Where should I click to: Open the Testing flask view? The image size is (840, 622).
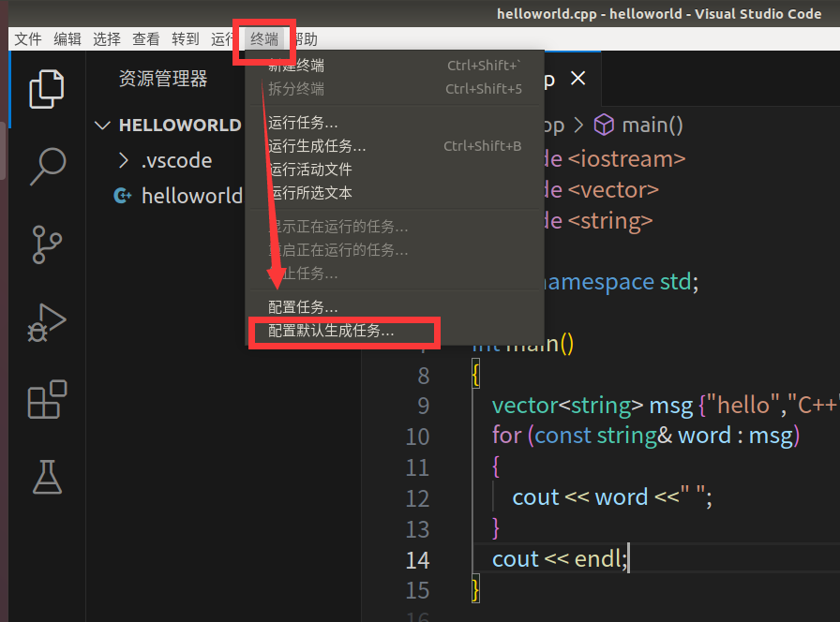point(47,477)
